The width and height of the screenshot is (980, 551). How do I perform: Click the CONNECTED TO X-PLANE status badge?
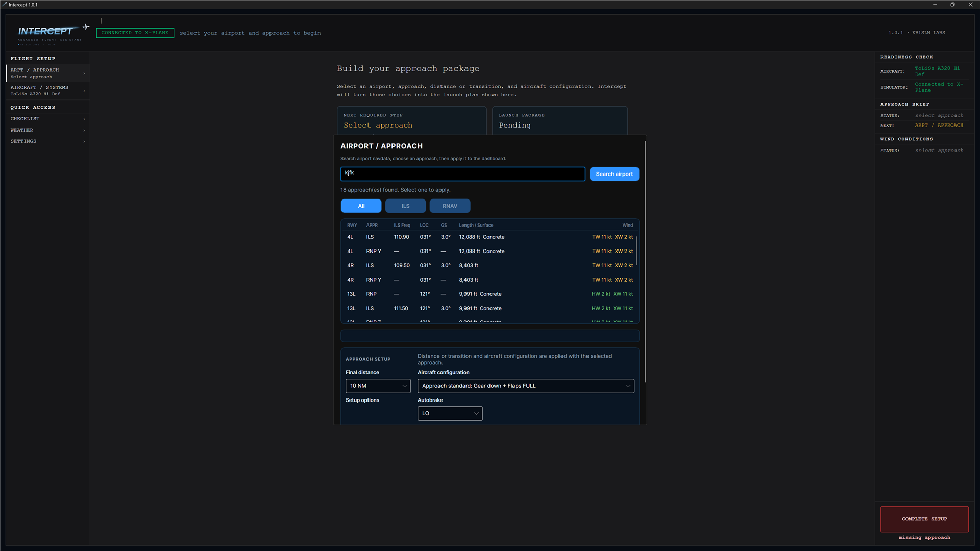(x=135, y=33)
